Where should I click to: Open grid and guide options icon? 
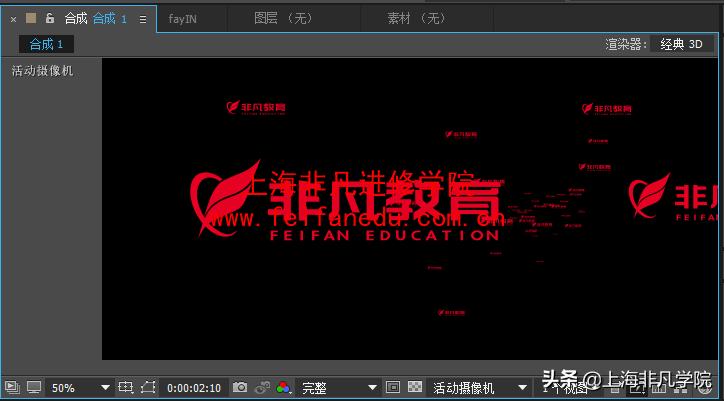point(126,387)
